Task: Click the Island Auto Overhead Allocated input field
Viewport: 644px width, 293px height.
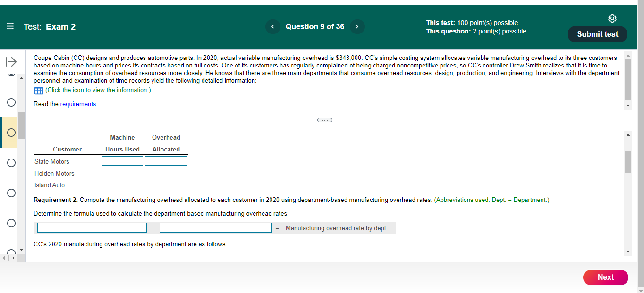Action: [x=166, y=184]
